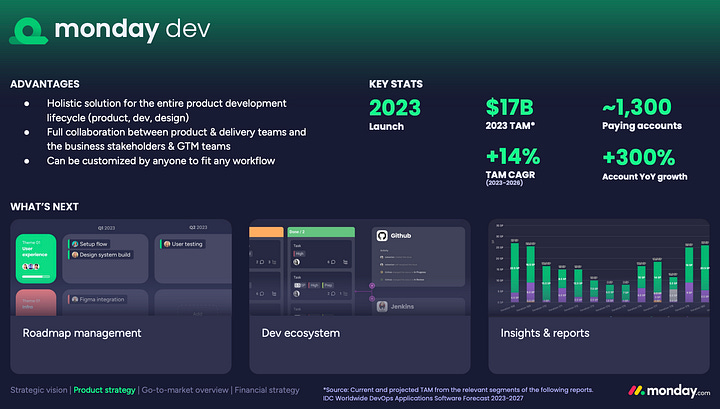Click the Jenkins label text
The height and width of the screenshot is (409, 720).
[402, 306]
